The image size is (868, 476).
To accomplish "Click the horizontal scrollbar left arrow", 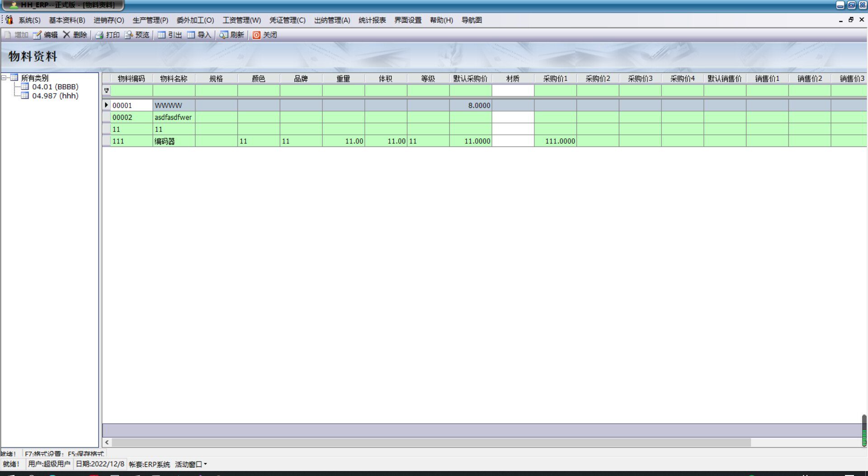I will 107,443.
